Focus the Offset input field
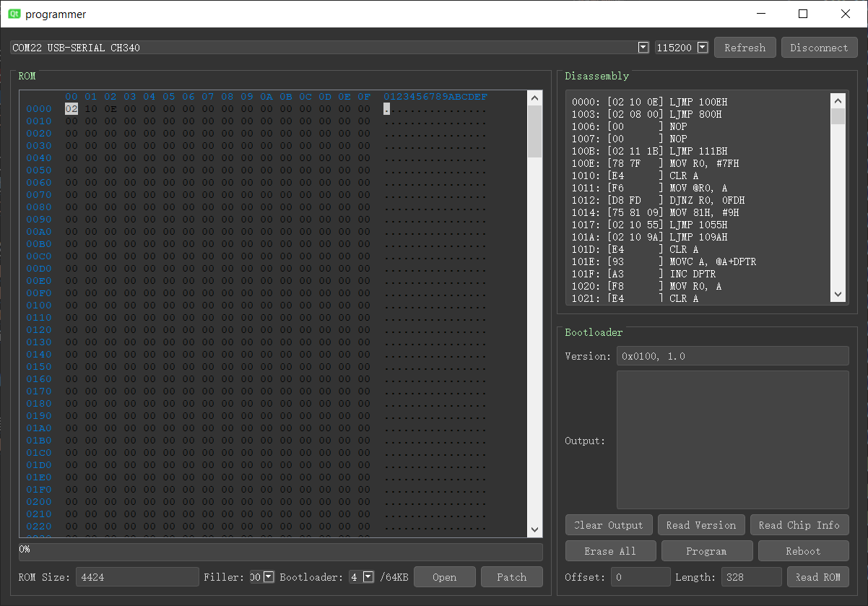This screenshot has width=868, height=606. coord(641,576)
